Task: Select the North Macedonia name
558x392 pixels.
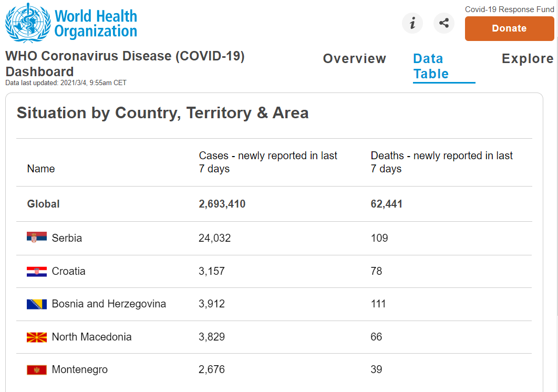Action: tap(92, 337)
